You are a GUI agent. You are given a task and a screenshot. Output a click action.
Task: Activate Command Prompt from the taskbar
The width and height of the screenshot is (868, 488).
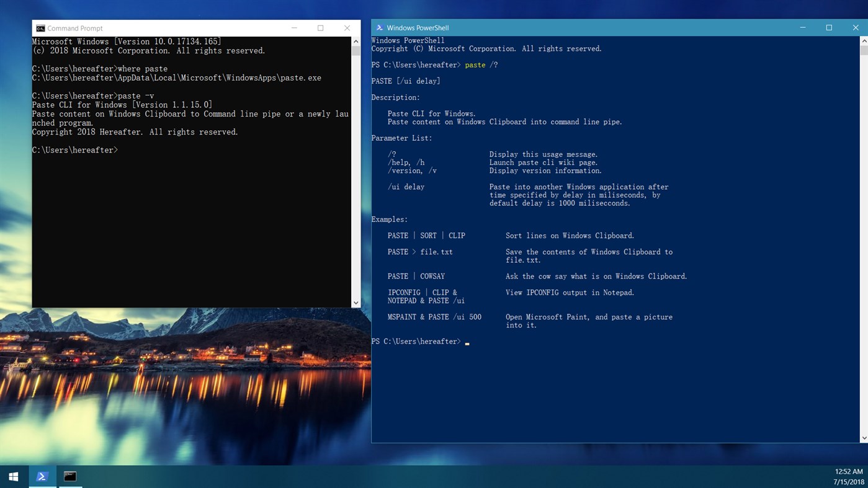69,476
